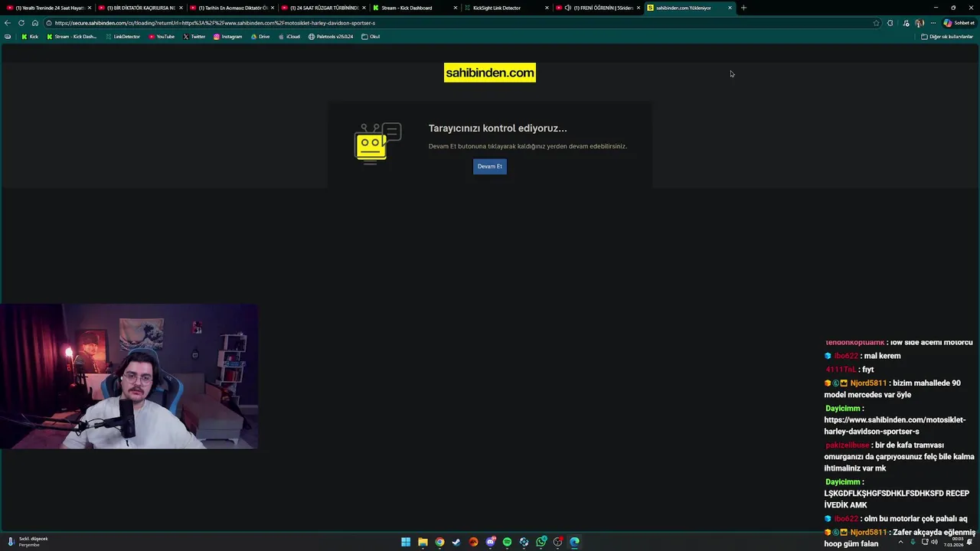The image size is (980, 551).
Task: Add page to favorites with star icon
Action: click(x=877, y=23)
